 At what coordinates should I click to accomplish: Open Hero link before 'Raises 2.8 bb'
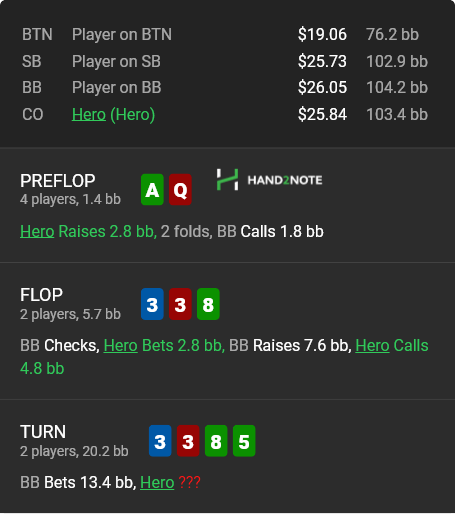tap(37, 231)
